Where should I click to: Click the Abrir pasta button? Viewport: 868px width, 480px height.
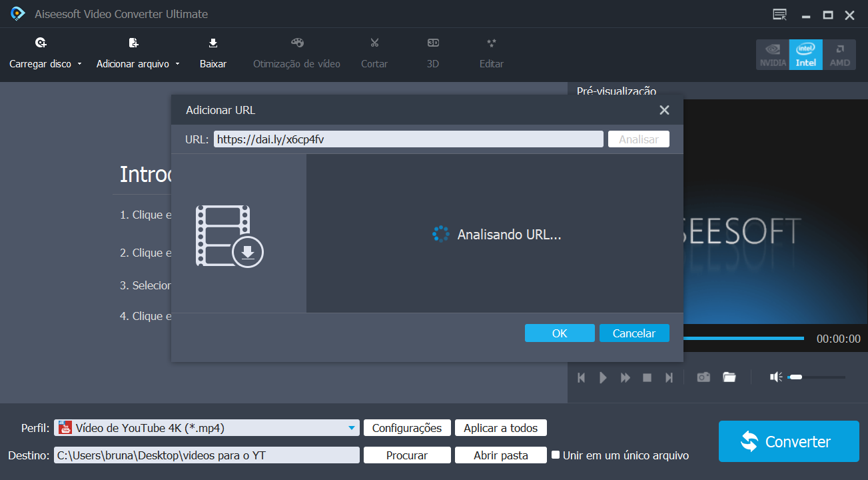501,455
